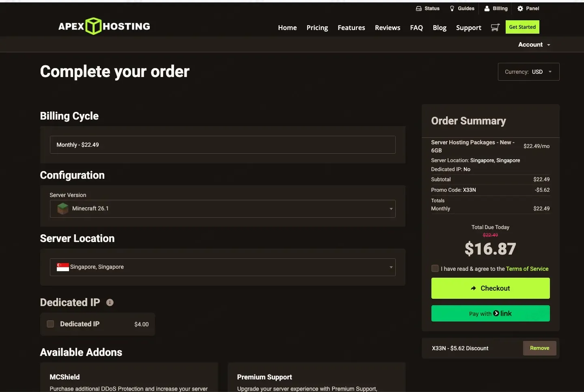The width and height of the screenshot is (584, 392).
Task: Tick the Dedicated IP checkbox
Action: 50,324
